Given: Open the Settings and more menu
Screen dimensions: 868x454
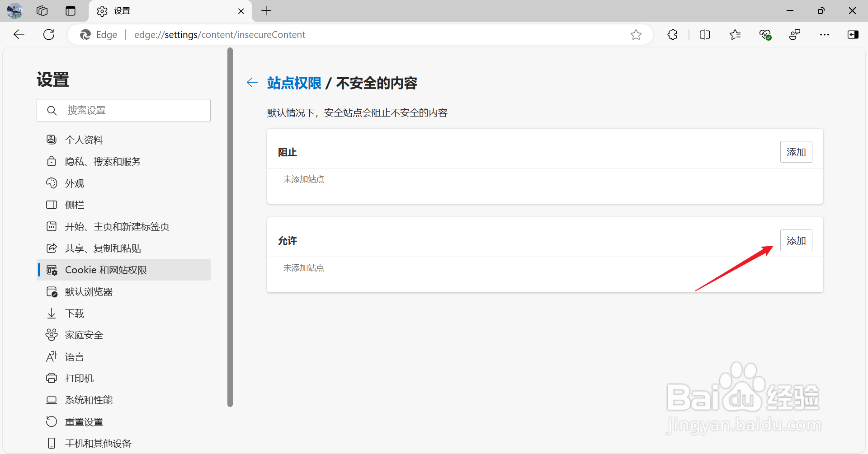Looking at the screenshot, I should click(825, 34).
